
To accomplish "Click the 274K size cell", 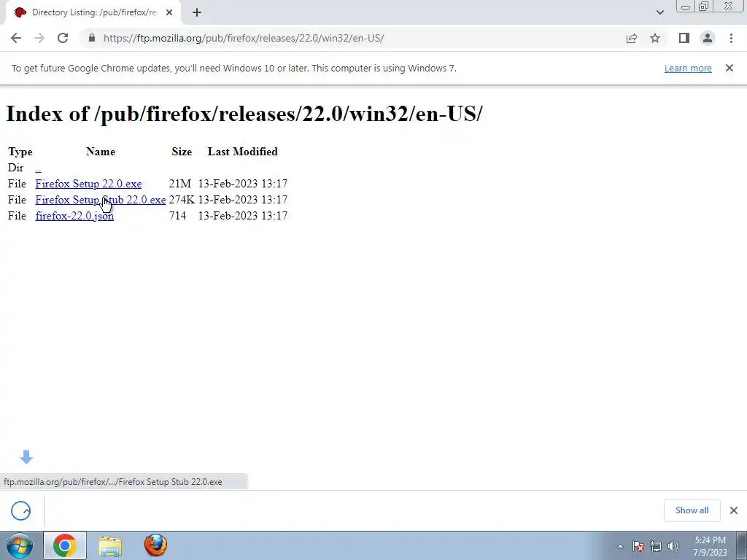I will (182, 200).
